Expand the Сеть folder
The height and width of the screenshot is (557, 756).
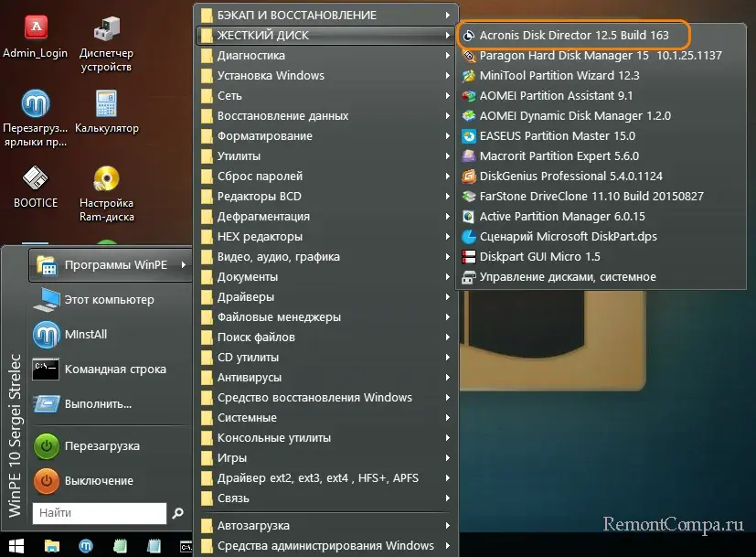click(x=326, y=96)
